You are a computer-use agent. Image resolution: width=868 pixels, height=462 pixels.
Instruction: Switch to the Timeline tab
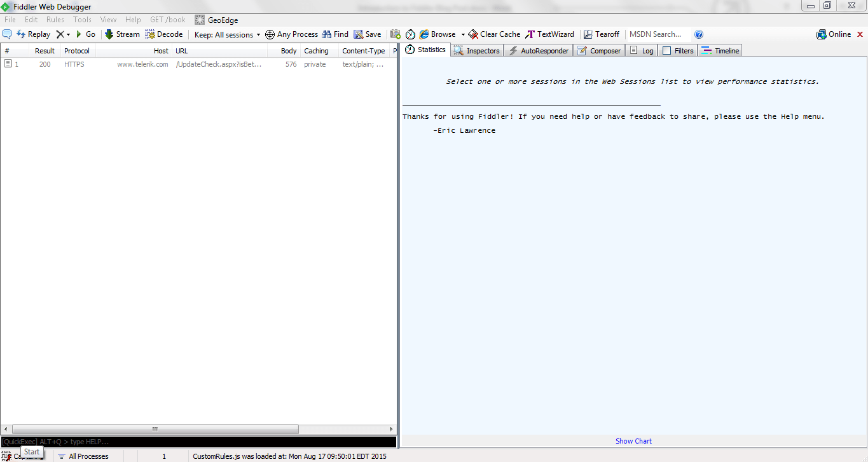pos(720,51)
